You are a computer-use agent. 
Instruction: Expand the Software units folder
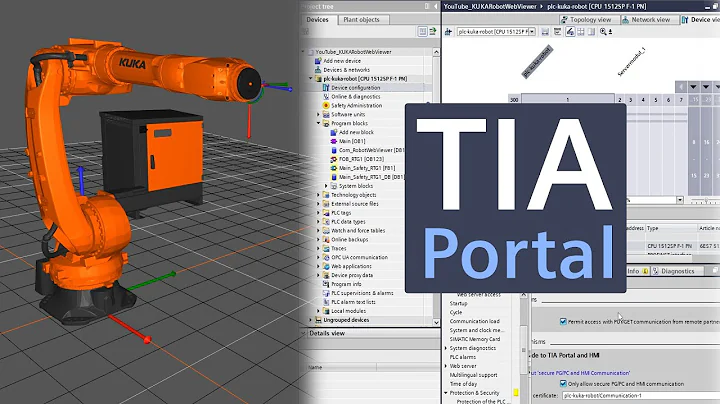319,114
